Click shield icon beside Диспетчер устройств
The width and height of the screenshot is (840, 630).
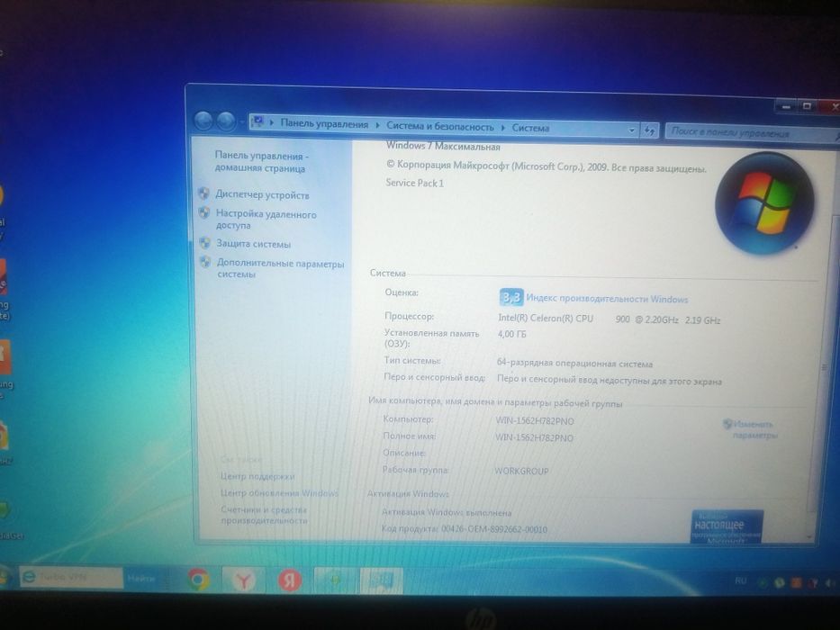pyautogui.click(x=203, y=193)
